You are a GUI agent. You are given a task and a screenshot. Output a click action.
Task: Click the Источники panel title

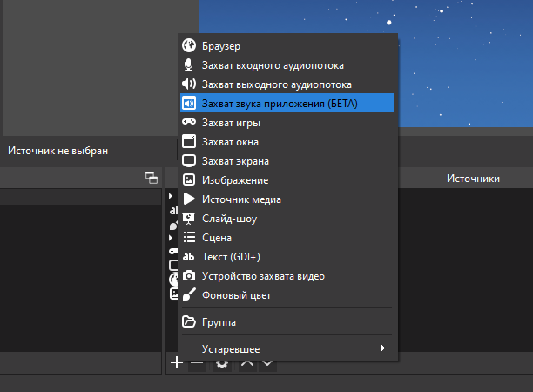point(473,179)
